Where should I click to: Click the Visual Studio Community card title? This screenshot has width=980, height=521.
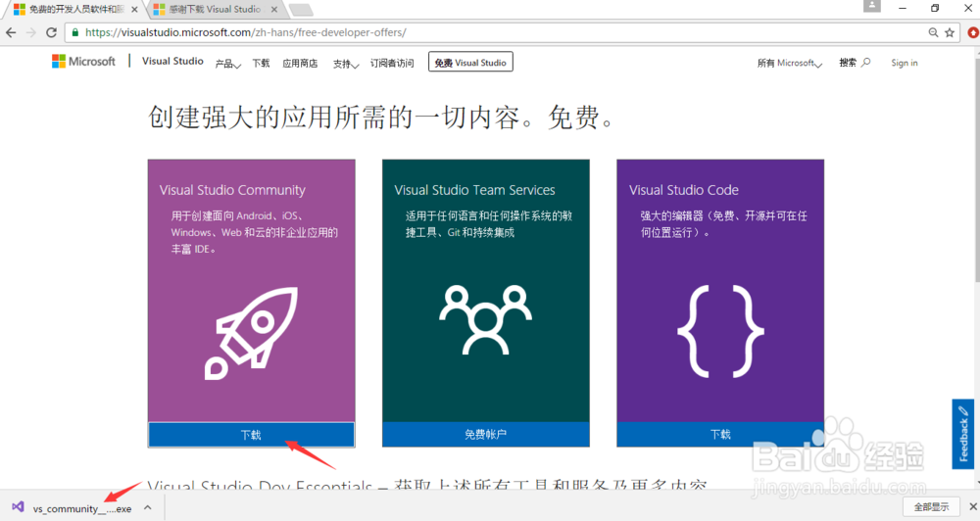(232, 190)
